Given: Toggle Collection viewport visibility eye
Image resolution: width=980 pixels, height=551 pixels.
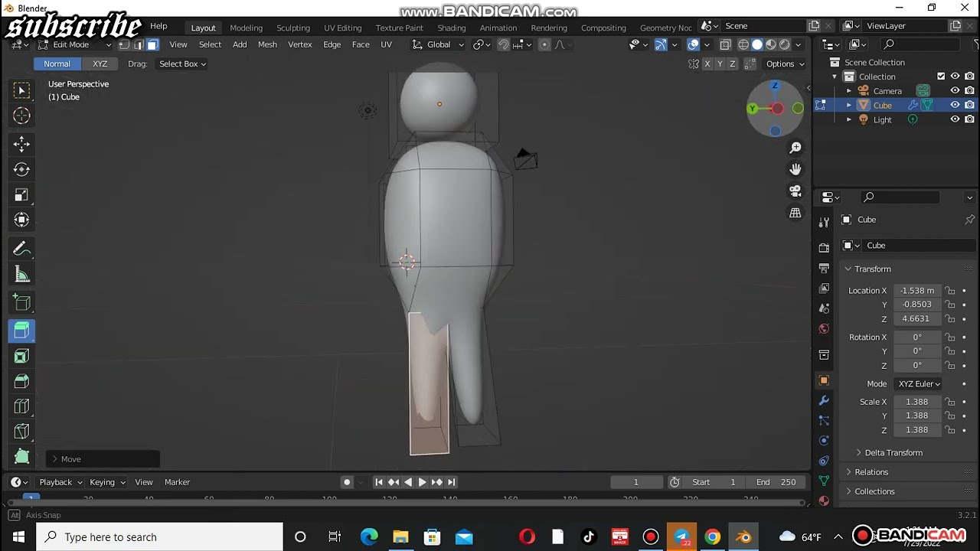Looking at the screenshot, I should [x=955, y=77].
